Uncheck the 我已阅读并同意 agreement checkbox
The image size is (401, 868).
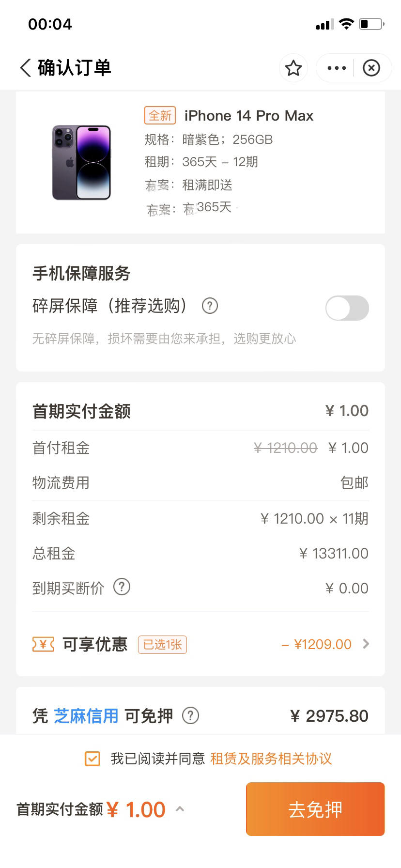(x=92, y=759)
